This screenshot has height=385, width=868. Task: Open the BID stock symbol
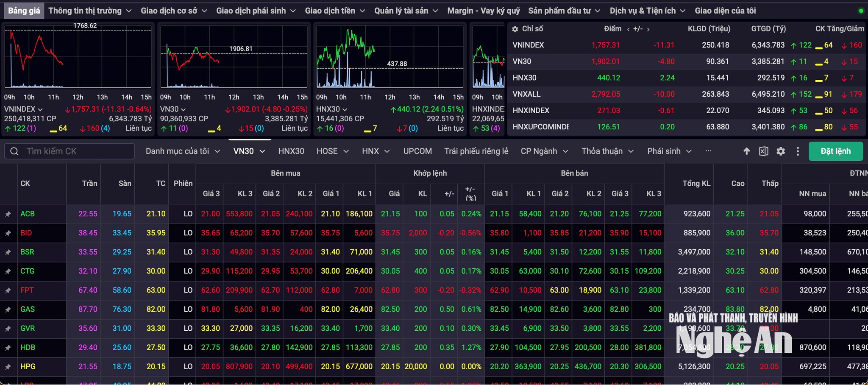(x=26, y=233)
